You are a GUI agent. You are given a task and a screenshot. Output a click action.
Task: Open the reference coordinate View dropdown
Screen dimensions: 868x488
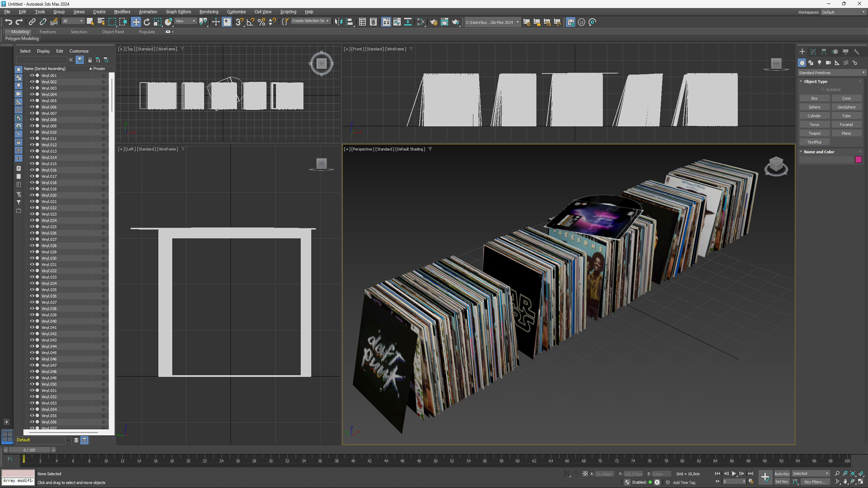click(x=185, y=21)
